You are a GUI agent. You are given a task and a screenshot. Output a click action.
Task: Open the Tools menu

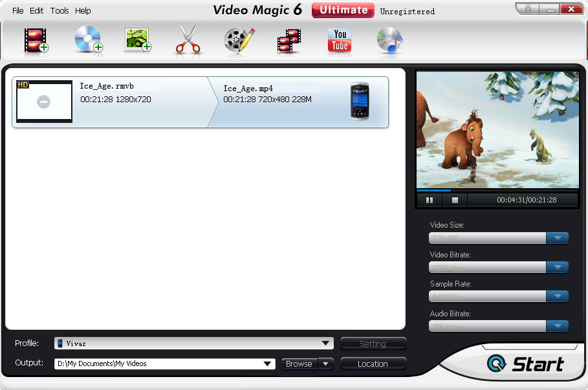point(60,11)
